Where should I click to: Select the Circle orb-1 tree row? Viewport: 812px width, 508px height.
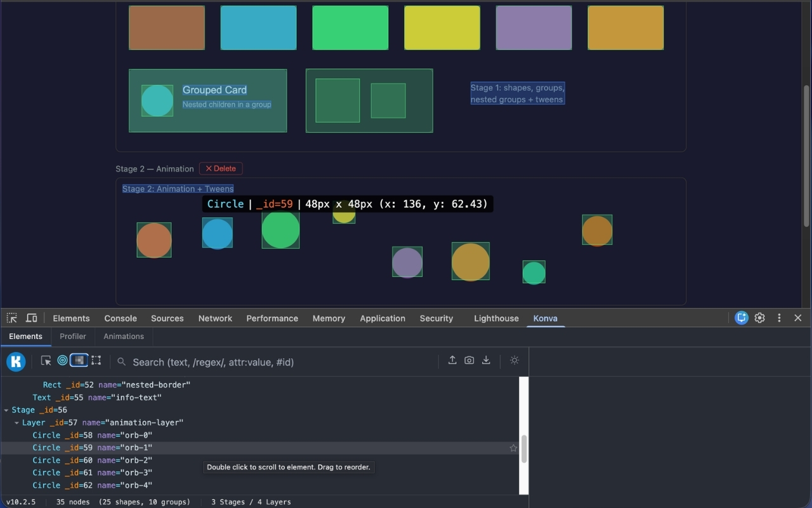260,448
